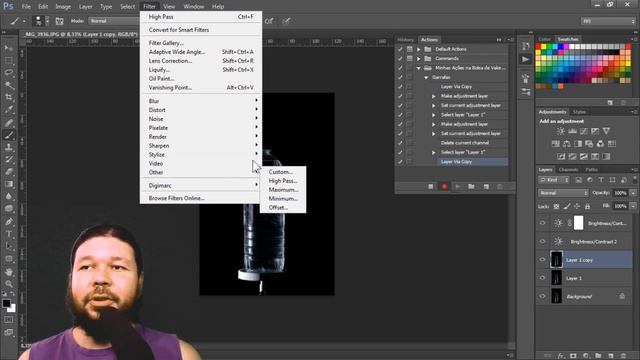Switch to History tab
The height and width of the screenshot is (360, 640).
(x=405, y=40)
